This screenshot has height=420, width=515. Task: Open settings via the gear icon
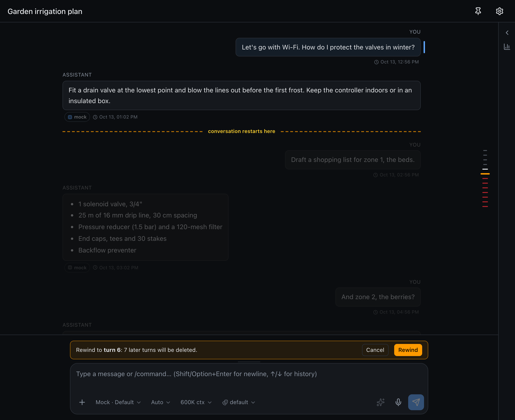tap(499, 11)
